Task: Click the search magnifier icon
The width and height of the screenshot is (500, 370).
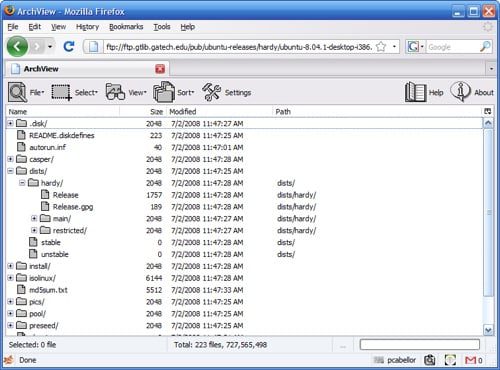Action: [x=485, y=47]
